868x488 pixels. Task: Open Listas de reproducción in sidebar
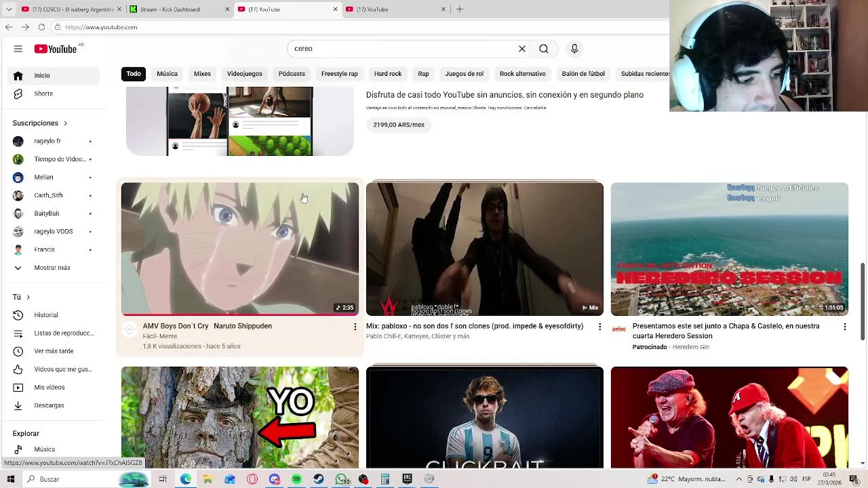click(53, 333)
